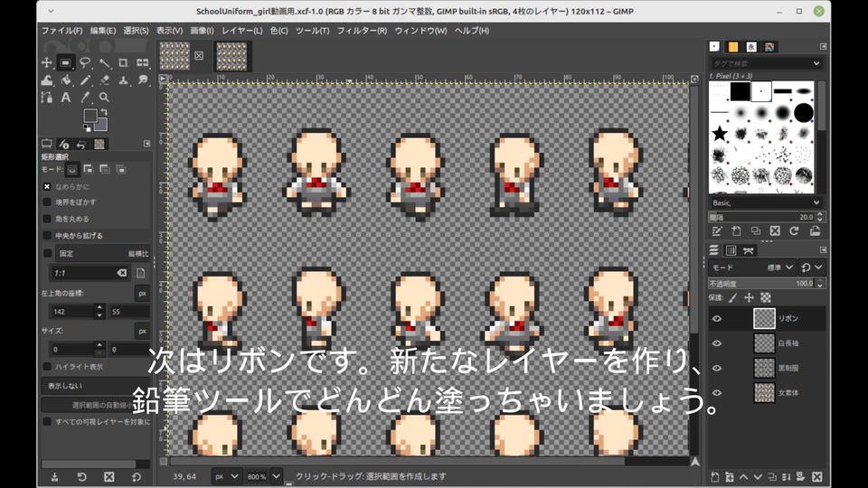The height and width of the screenshot is (488, 868).
Task: Open the fixed 縦横比 aspect ratio dropdown
Action: pyautogui.click(x=103, y=253)
